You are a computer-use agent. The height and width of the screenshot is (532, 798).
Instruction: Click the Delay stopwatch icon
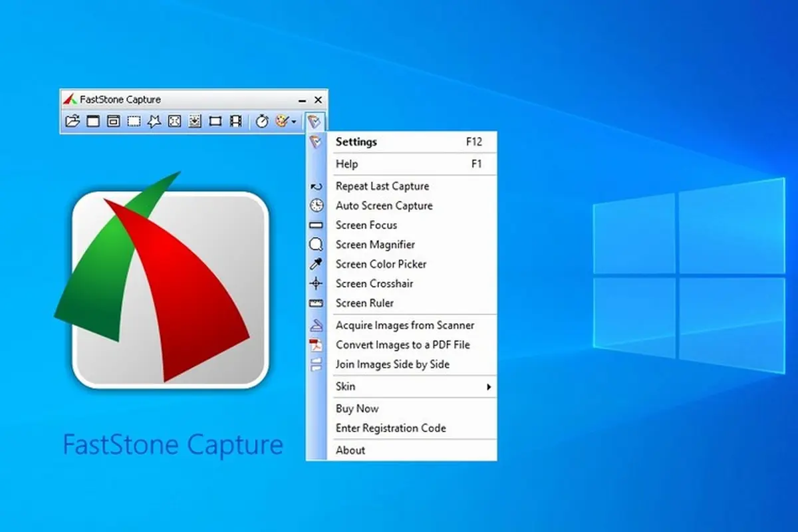click(x=262, y=121)
